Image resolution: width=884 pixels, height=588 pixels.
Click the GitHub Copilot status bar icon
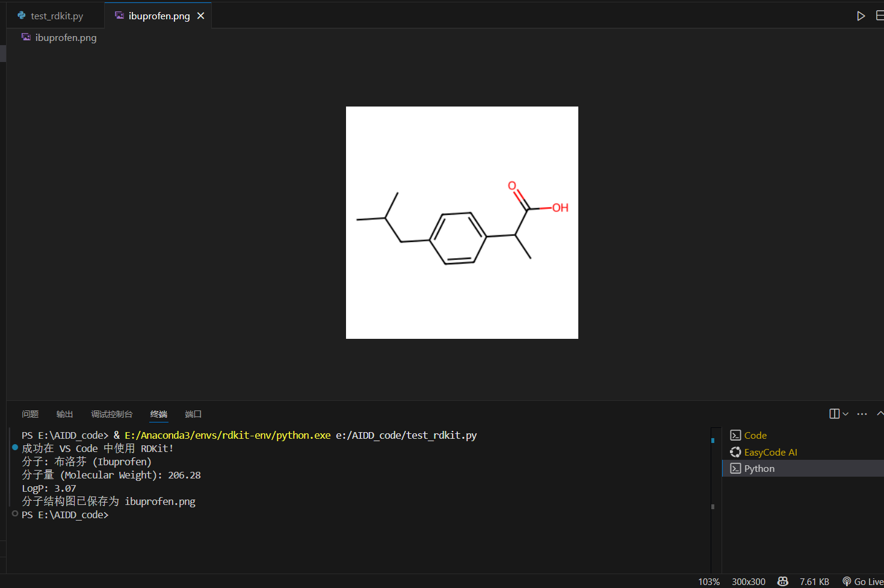pos(783,581)
